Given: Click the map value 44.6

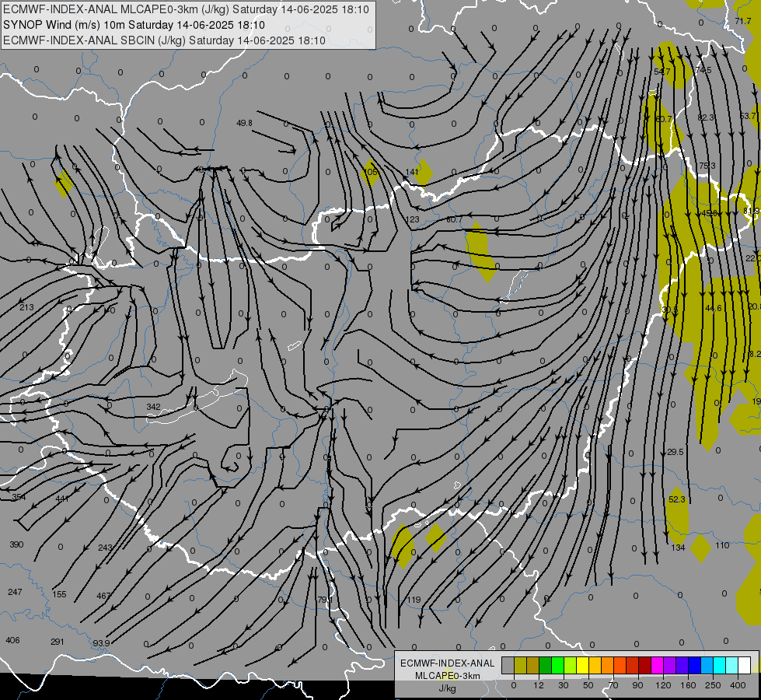Looking at the screenshot, I should click(x=714, y=308).
